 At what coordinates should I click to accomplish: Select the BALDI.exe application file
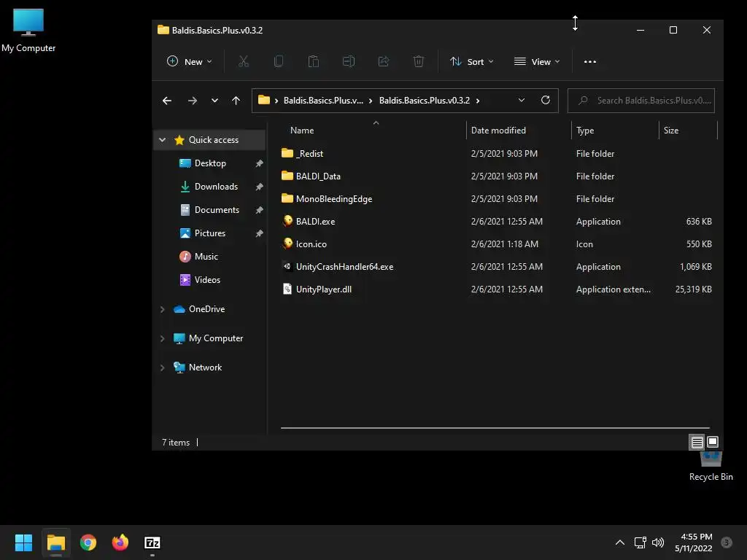[315, 222]
